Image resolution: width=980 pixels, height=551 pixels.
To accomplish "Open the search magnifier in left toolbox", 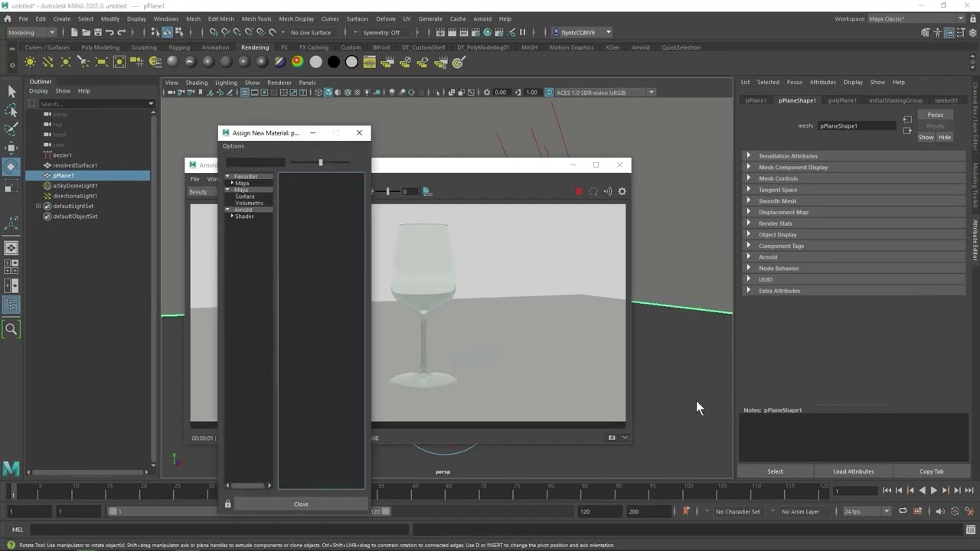I will coord(11,329).
